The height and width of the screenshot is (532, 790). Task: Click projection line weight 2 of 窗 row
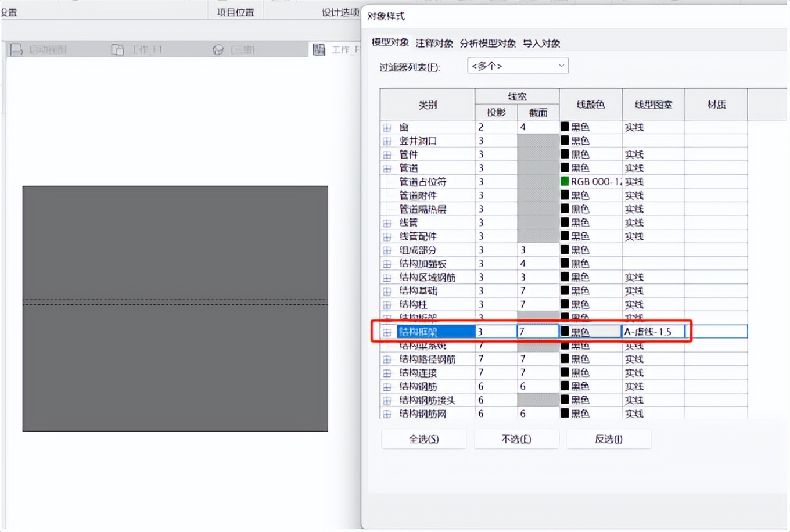496,127
